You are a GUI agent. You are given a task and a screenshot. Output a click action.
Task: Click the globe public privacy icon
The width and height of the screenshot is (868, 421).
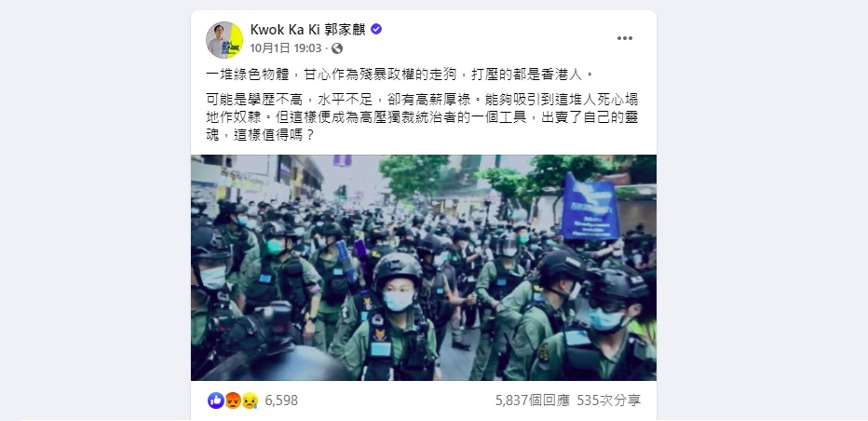336,48
